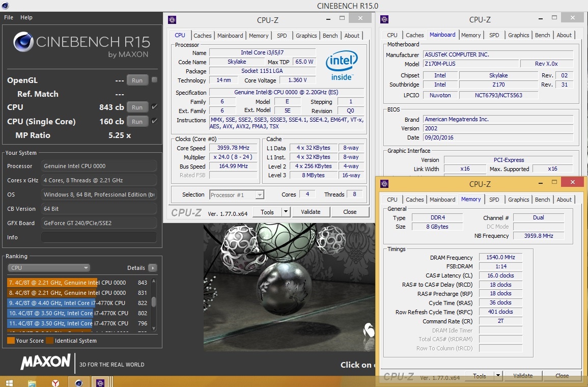The width and height of the screenshot is (588, 387).
Task: Open Yandex browser from the taskbar
Action: [55, 382]
